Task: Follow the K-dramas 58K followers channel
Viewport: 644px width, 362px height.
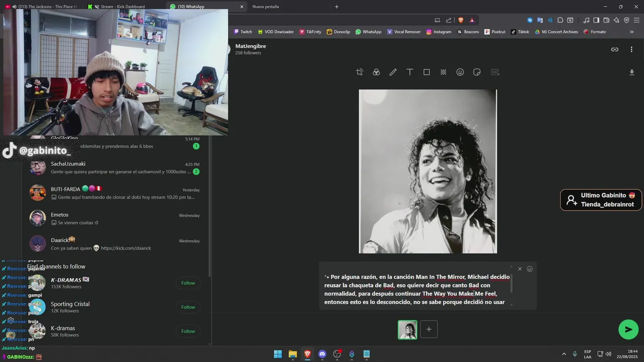Action: pos(188,331)
